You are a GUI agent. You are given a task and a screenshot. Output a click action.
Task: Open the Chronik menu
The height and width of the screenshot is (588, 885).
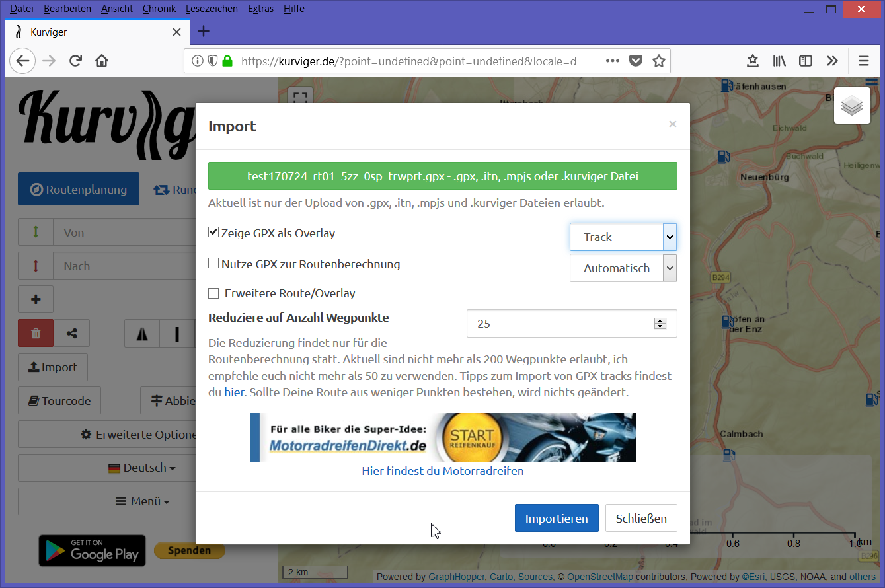coord(159,9)
